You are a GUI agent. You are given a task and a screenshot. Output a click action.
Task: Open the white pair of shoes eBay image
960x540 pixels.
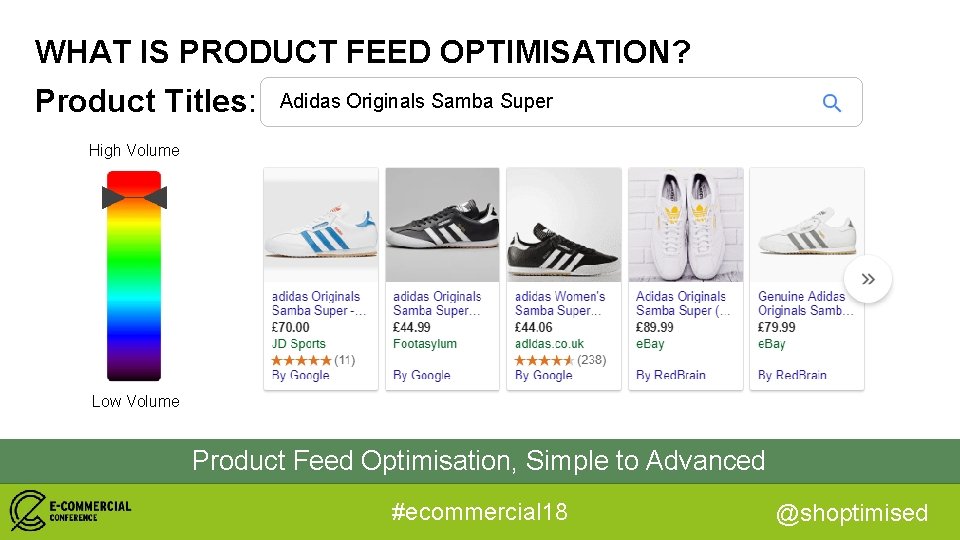(686, 225)
